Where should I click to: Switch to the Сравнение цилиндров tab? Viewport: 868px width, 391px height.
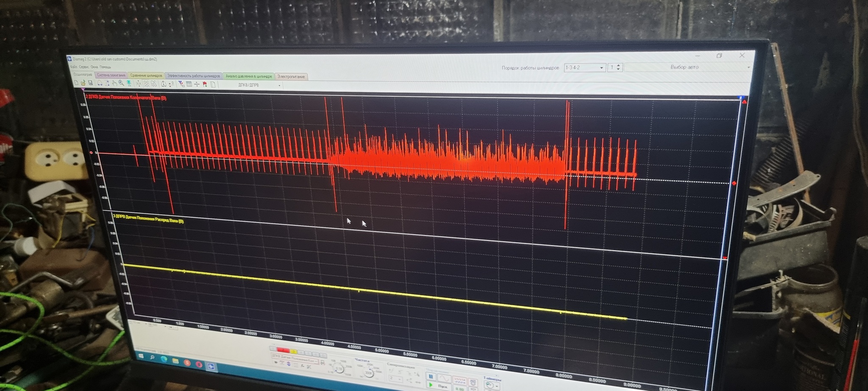[x=146, y=75]
